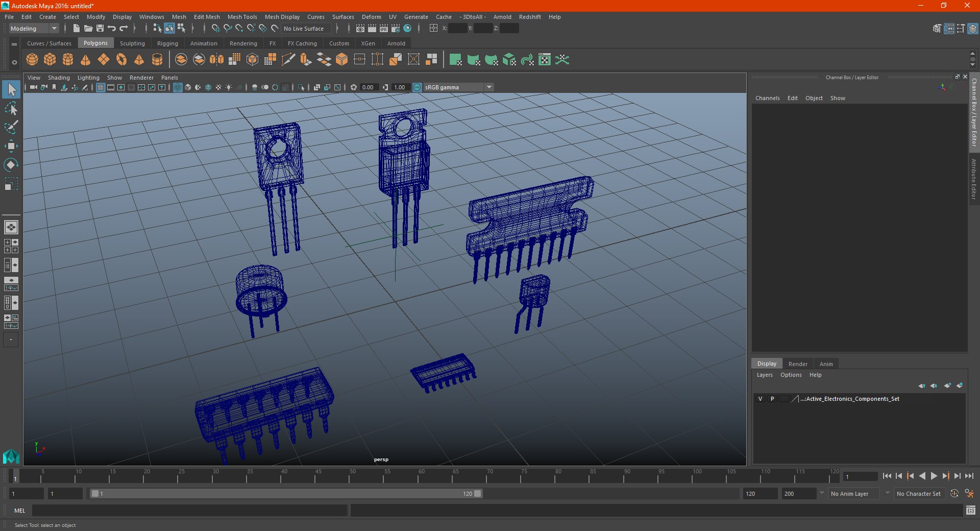980x531 pixels.
Task: Redo the last action
Action: point(124,29)
